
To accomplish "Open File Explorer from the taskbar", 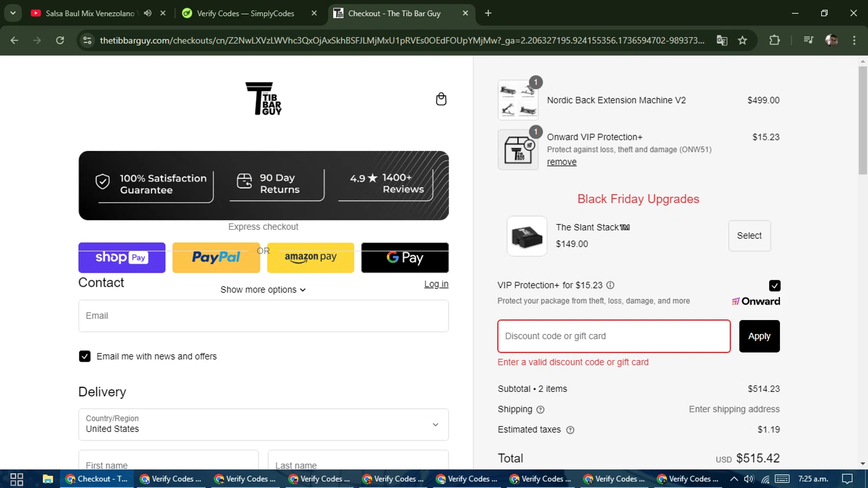I will [x=47, y=479].
